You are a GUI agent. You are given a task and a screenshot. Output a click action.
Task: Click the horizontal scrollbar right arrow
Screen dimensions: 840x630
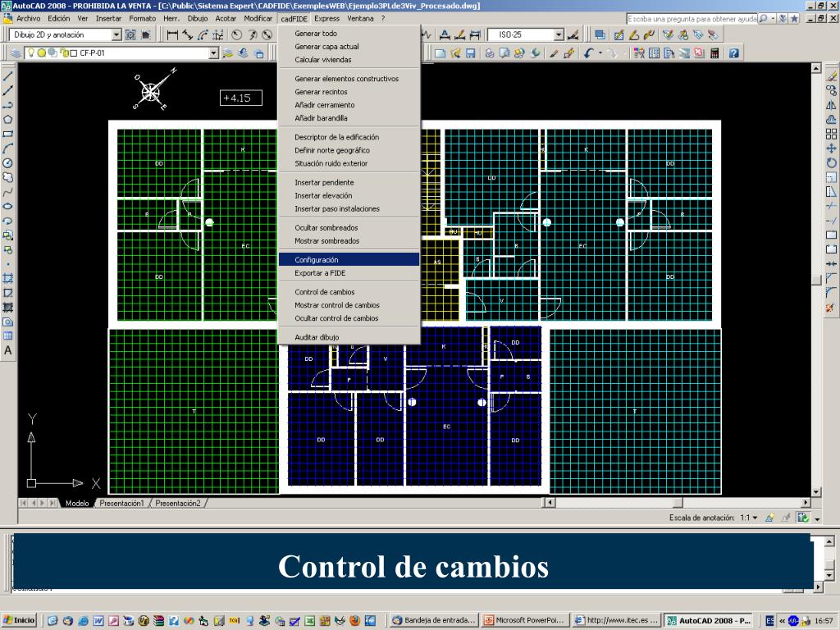(806, 503)
